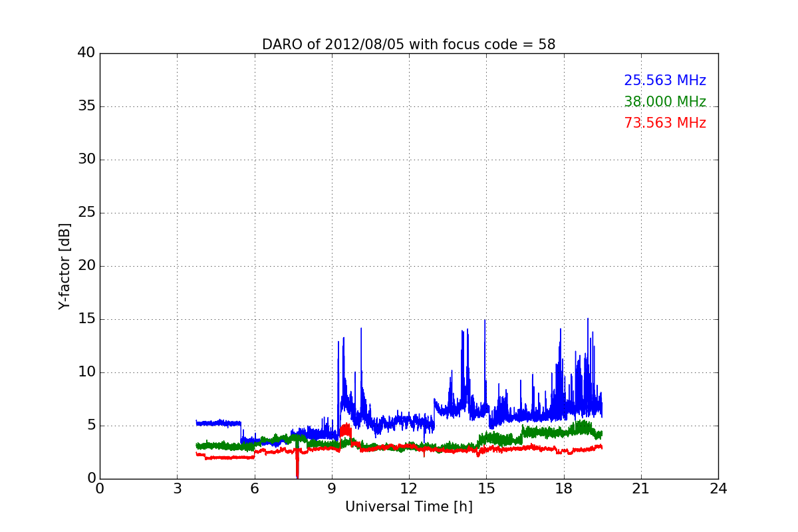
Task: Click the x-axis tick label 21
Action: 640,489
